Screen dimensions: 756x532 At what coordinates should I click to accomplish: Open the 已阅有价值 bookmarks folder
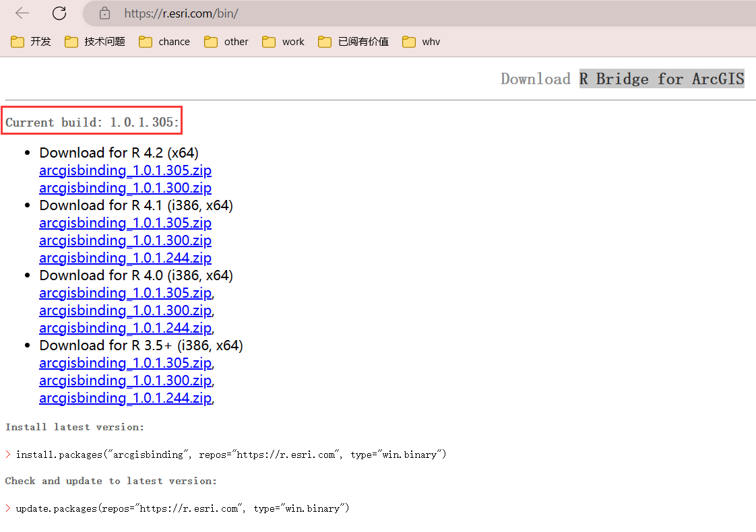pos(354,42)
